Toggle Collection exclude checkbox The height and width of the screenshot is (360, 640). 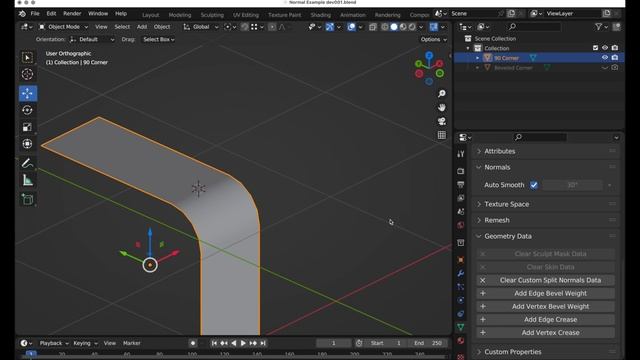[595, 48]
